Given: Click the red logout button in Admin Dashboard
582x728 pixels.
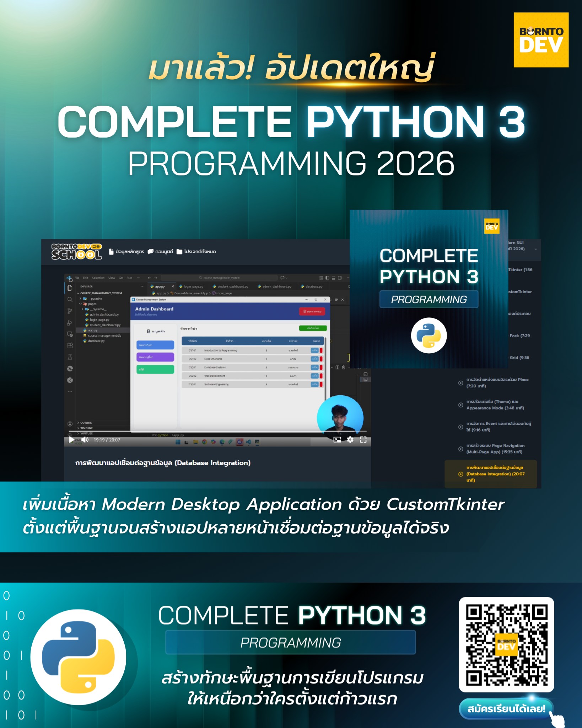Looking at the screenshot, I should 312,311.
